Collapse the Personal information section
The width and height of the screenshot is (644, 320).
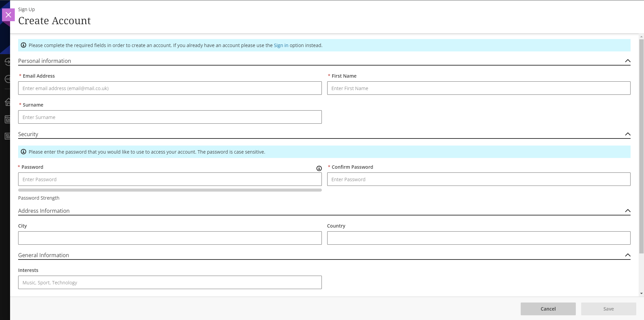coord(627,61)
